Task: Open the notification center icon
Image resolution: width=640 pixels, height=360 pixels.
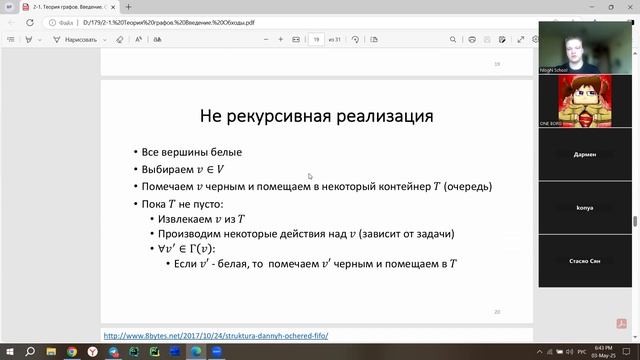Action: point(627,351)
